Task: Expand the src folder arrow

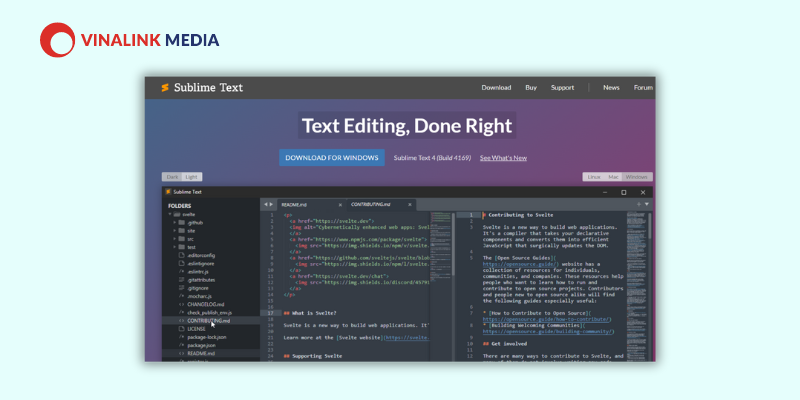Action: coord(174,239)
